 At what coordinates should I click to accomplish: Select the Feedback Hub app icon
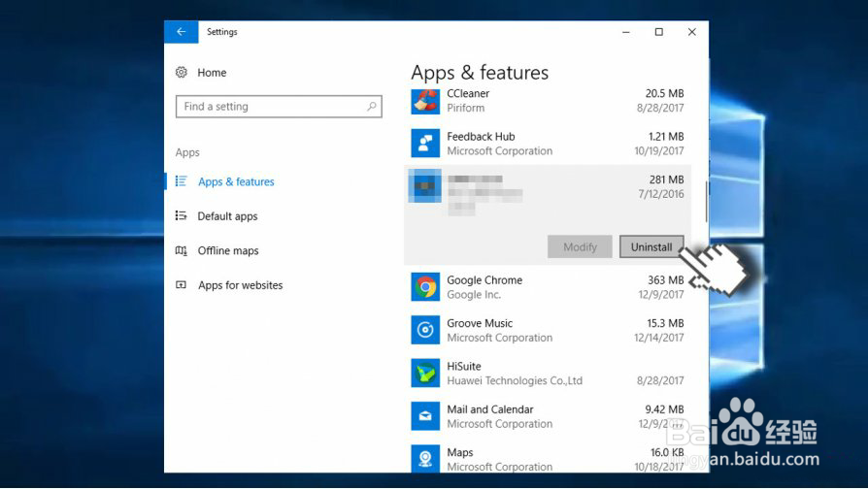tap(425, 144)
